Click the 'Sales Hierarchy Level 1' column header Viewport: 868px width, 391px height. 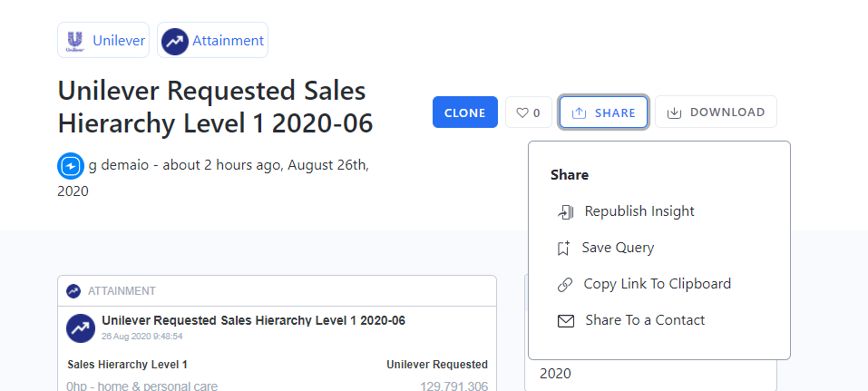(127, 365)
